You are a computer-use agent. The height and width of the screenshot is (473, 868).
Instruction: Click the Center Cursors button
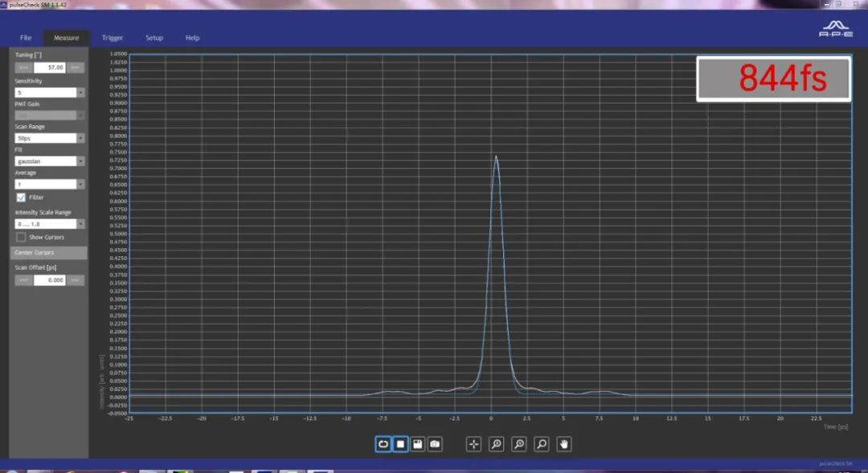(50, 253)
